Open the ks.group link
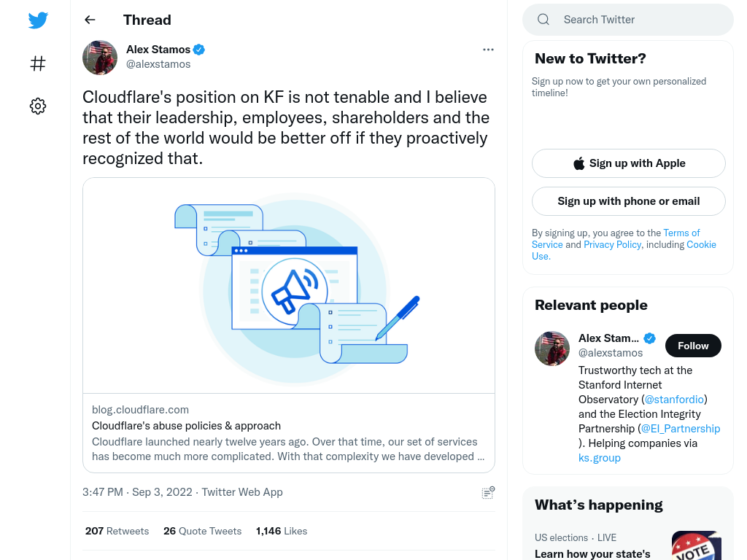The width and height of the screenshot is (747, 560). pyautogui.click(x=600, y=458)
